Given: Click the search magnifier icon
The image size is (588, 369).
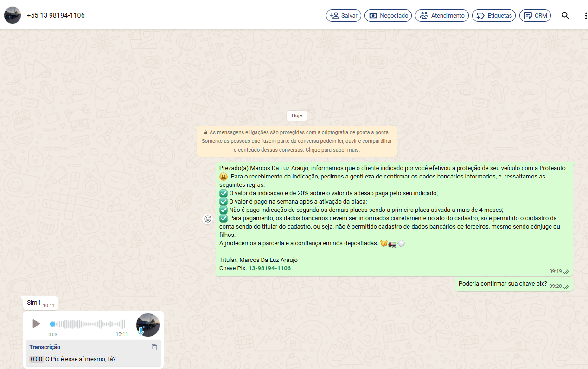Looking at the screenshot, I should click(565, 16).
